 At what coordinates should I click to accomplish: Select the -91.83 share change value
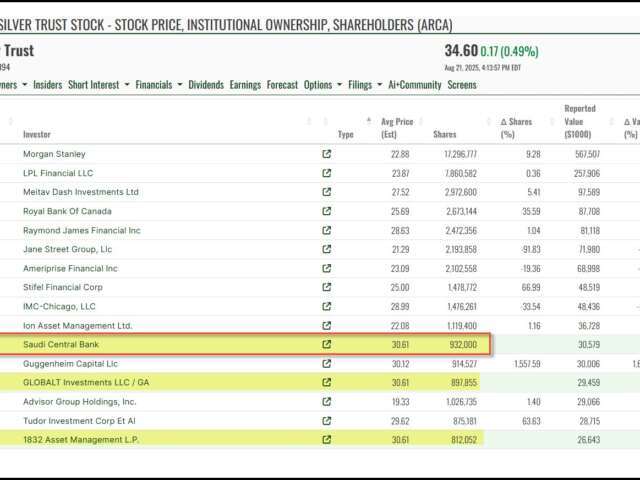tap(531, 249)
